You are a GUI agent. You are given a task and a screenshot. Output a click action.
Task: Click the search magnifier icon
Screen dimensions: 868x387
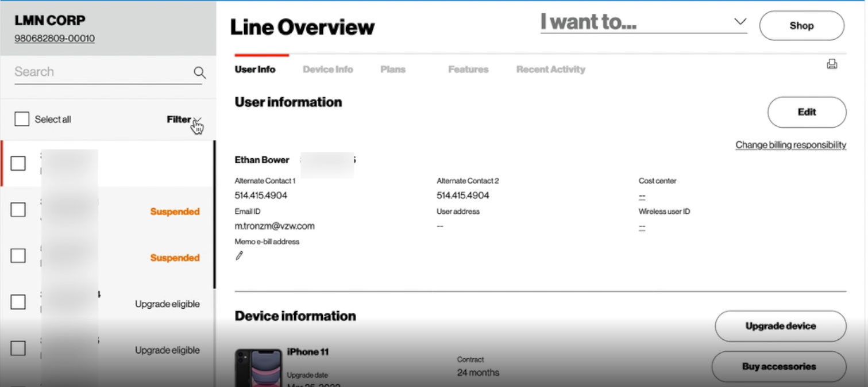[199, 72]
